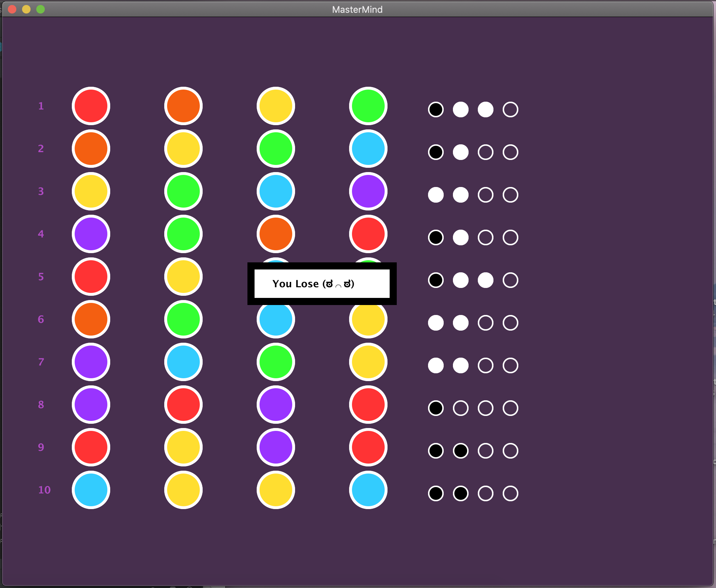Screen dimensions: 716x588
Task: Pick the purple peg in row 3
Action: click(368, 191)
